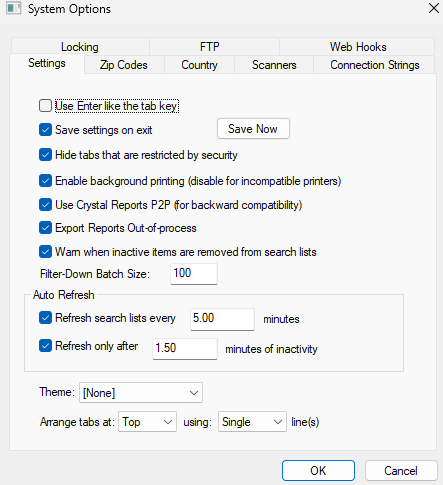Click the Save Now button

(253, 129)
